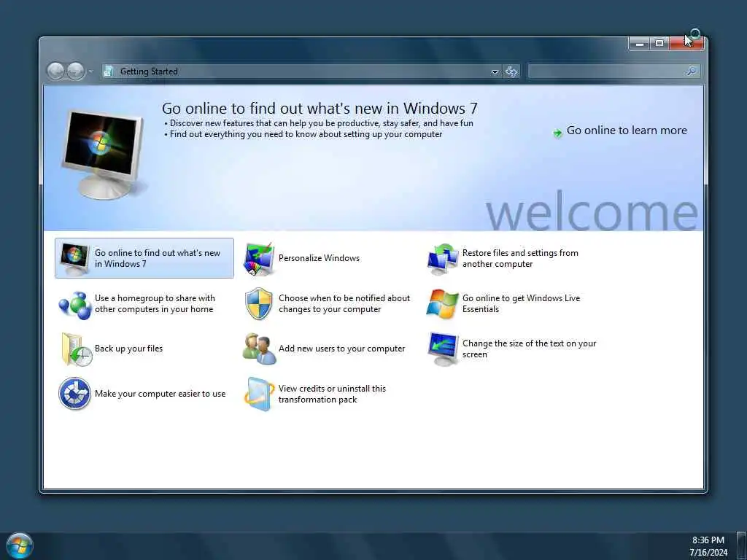The width and height of the screenshot is (747, 560).
Task: Open Go online to get Windows Live Essentials
Action: [521, 303]
